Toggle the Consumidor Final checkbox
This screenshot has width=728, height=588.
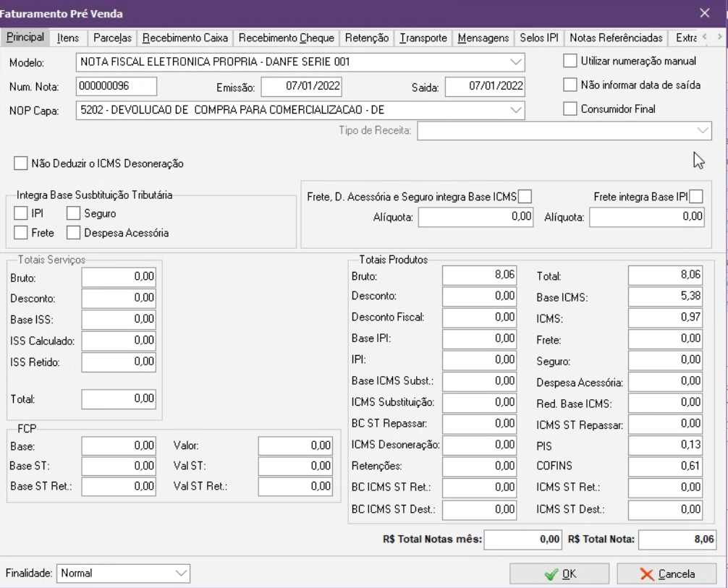pyautogui.click(x=570, y=109)
